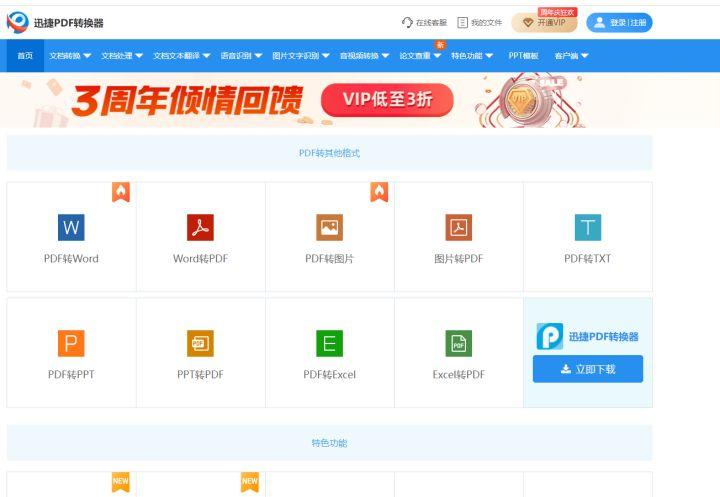Click the 迅捷PDF转换器 logo at top left
The height and width of the screenshot is (497, 720).
pos(55,22)
